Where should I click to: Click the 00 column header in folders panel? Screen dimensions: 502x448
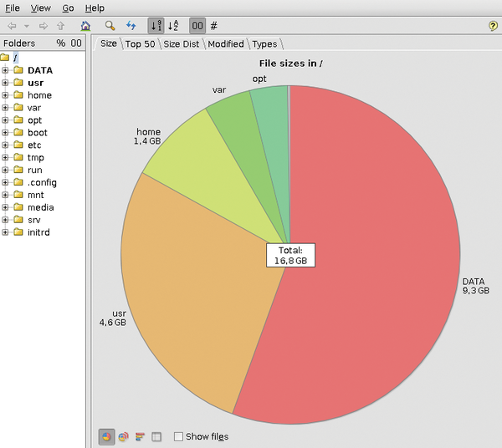(x=76, y=43)
